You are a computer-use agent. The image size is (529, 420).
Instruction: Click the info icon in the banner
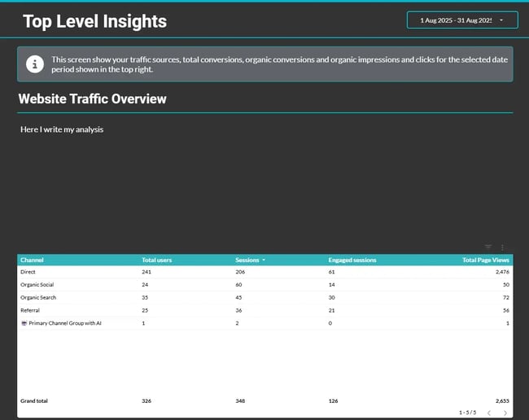tap(34, 64)
